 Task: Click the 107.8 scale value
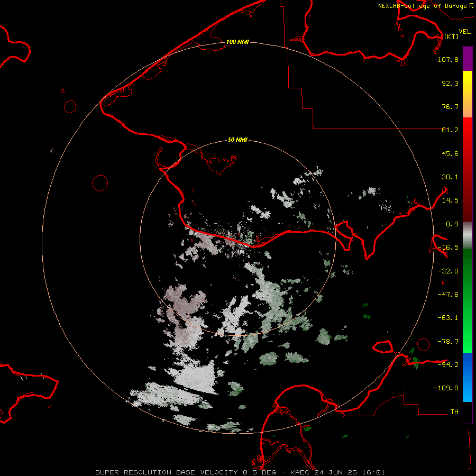[448, 59]
